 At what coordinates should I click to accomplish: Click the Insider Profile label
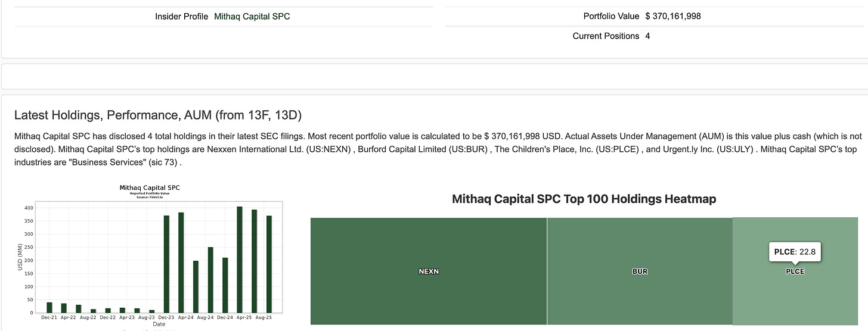[x=181, y=17]
